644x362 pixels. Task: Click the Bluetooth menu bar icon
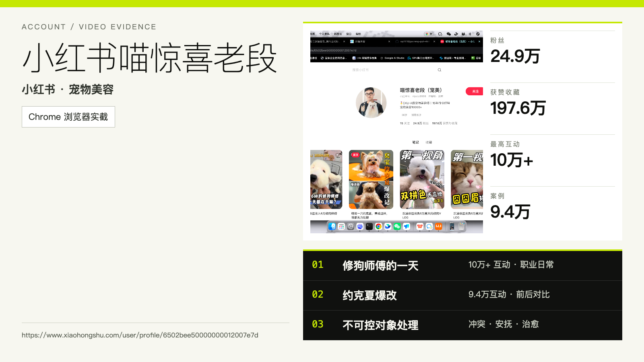[470, 34]
